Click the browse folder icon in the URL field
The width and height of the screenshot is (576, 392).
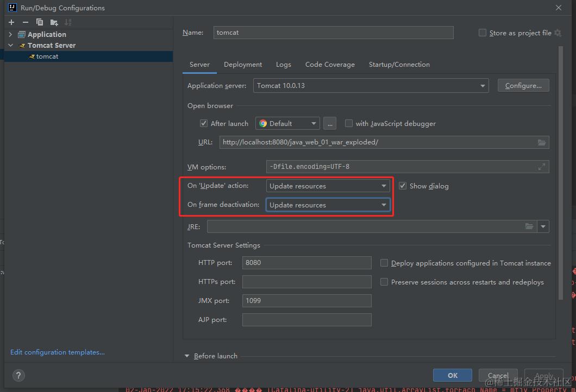tap(541, 142)
